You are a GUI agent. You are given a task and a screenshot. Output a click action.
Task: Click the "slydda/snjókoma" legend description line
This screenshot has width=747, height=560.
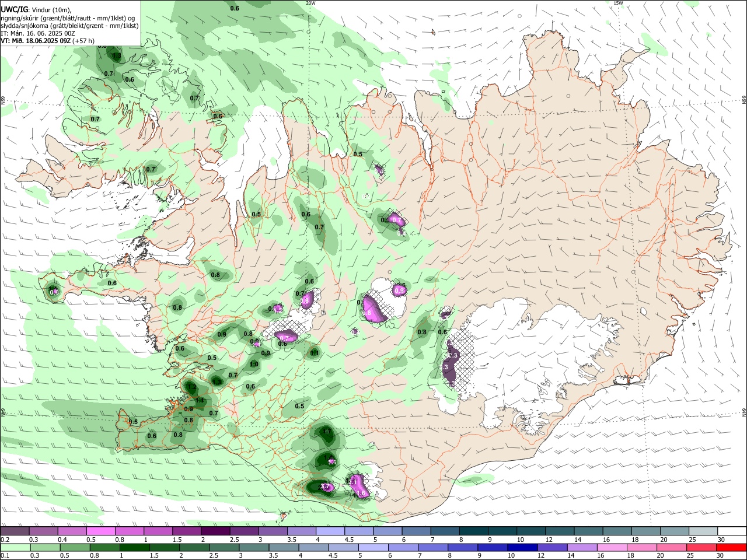tap(69, 26)
